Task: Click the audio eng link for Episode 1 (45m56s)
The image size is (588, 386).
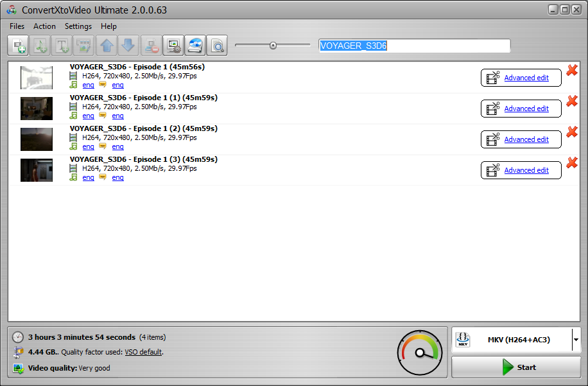Action: coord(88,85)
